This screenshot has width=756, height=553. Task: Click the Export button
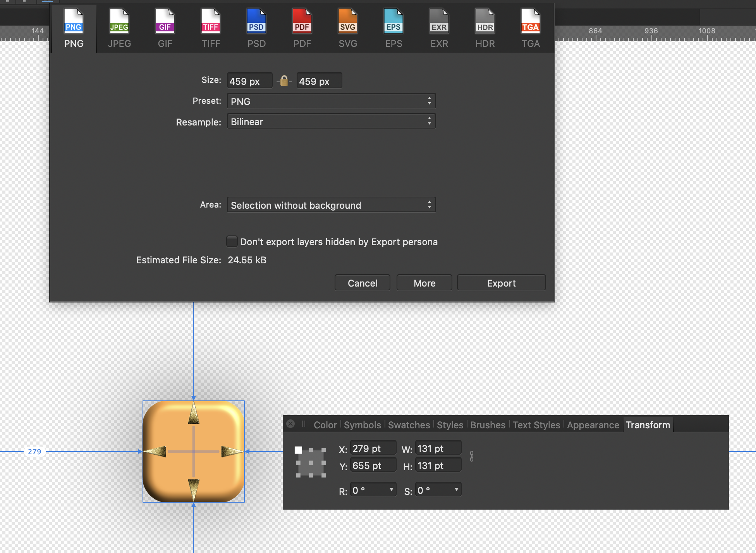click(501, 282)
